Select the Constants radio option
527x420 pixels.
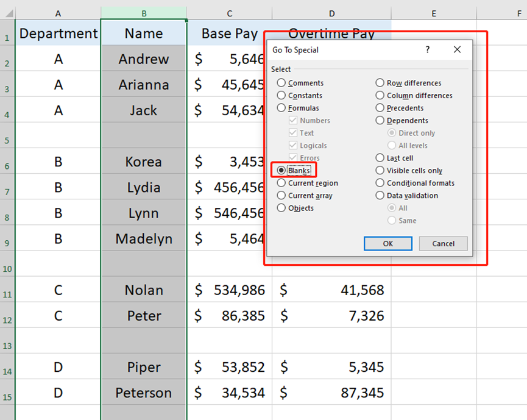(281, 95)
